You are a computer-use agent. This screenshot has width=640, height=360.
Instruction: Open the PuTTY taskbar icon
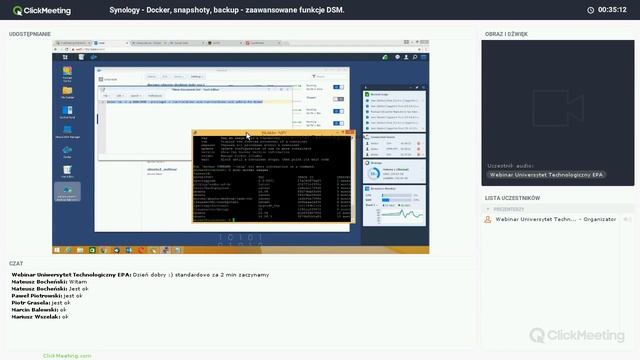(166, 250)
